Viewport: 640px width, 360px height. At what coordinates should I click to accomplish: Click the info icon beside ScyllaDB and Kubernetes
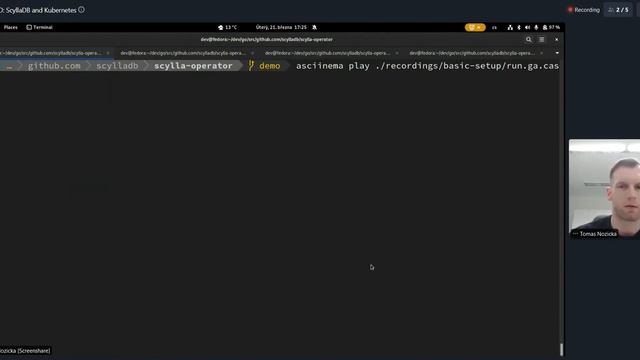pyautogui.click(x=82, y=10)
